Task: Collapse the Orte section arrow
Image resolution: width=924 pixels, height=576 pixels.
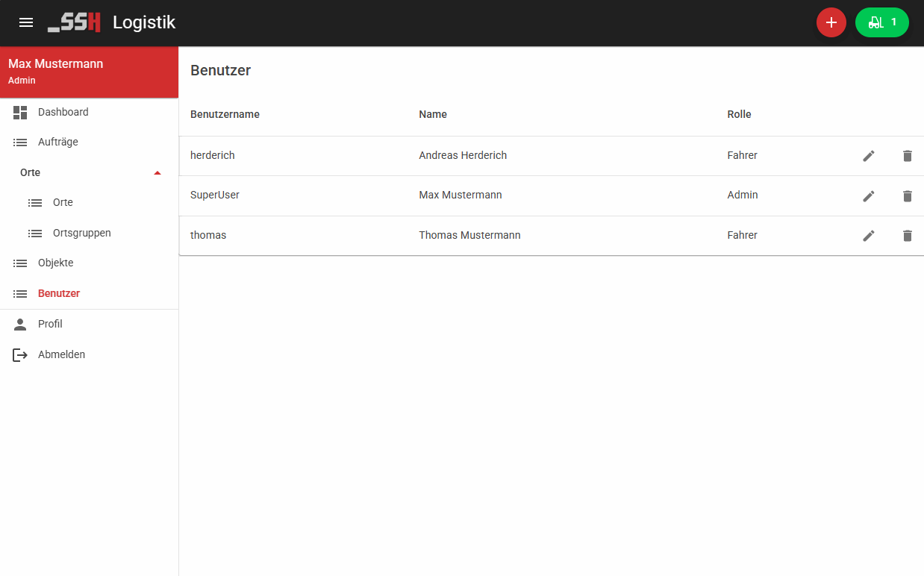Action: pos(157,173)
